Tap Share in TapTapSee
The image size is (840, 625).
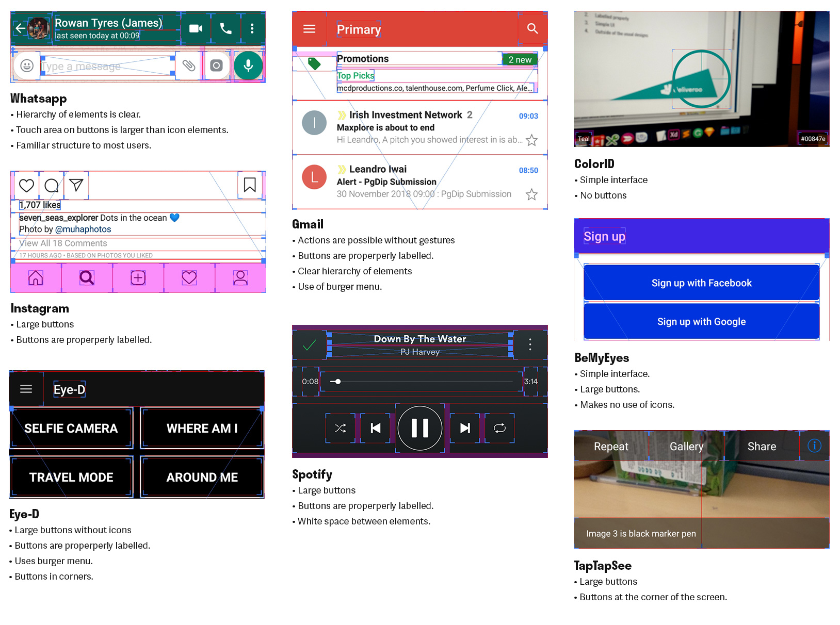(x=762, y=447)
